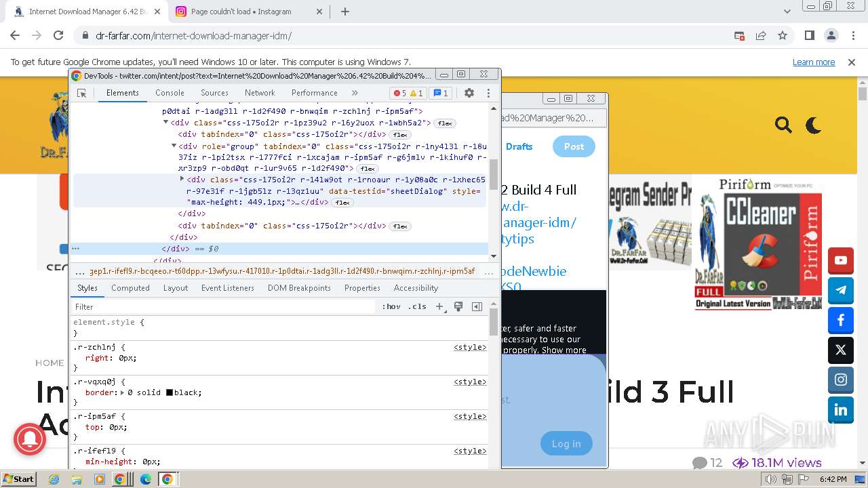Open DOM node ellipsis actions menu
Image resolution: width=868 pixels, height=488 pixels.
(x=76, y=249)
